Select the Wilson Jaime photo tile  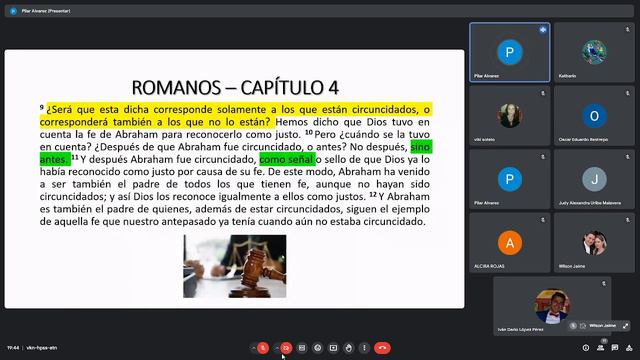pos(594,242)
